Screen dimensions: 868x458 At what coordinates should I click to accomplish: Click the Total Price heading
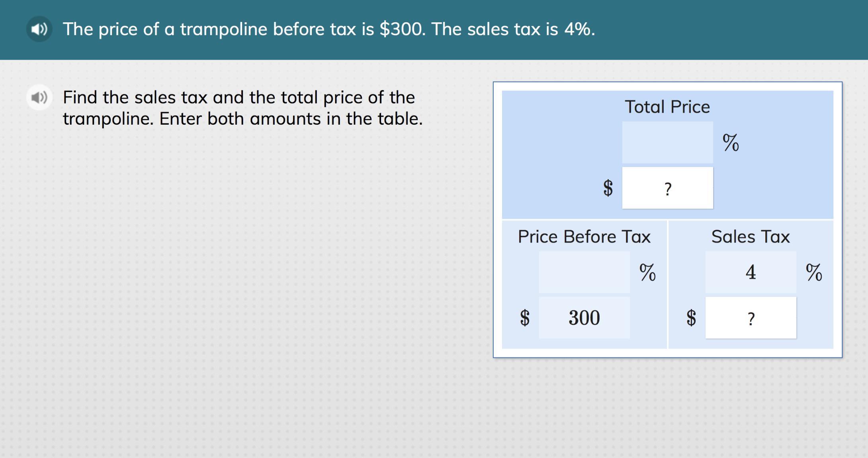(667, 107)
